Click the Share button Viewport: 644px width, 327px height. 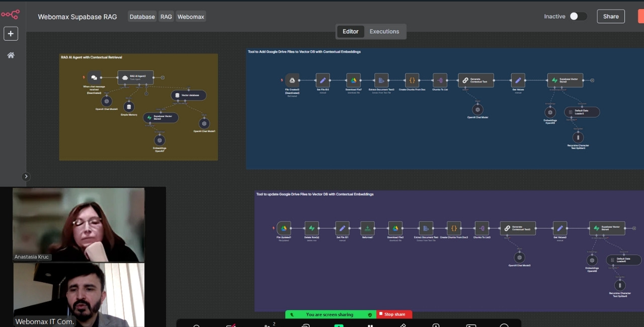611,16
